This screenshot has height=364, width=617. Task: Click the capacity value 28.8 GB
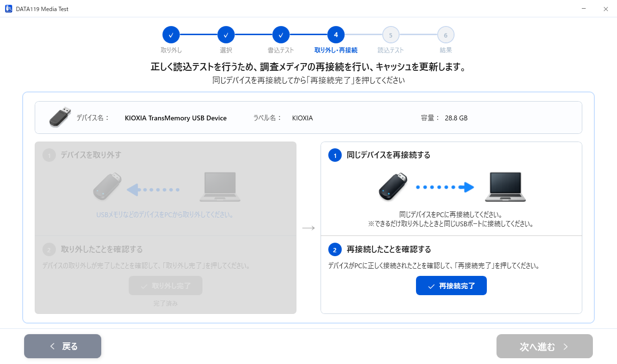click(456, 118)
